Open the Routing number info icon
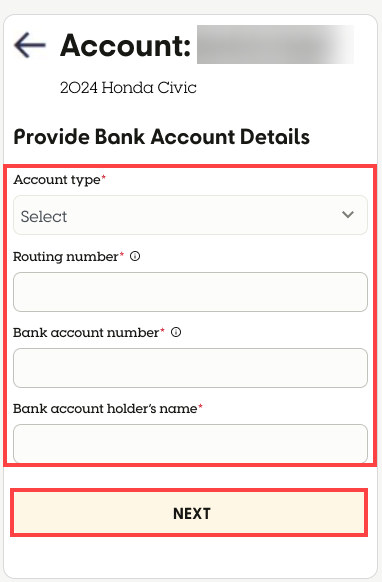This screenshot has height=582, width=382. (x=135, y=256)
